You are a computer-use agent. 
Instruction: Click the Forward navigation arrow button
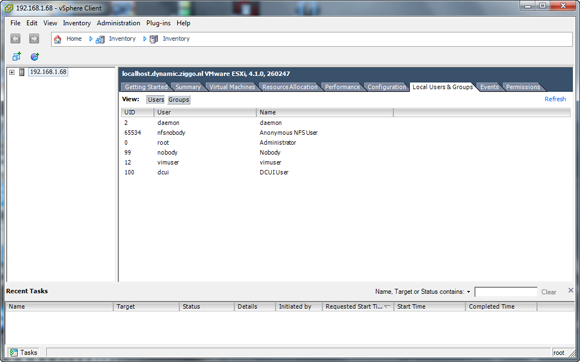point(34,38)
